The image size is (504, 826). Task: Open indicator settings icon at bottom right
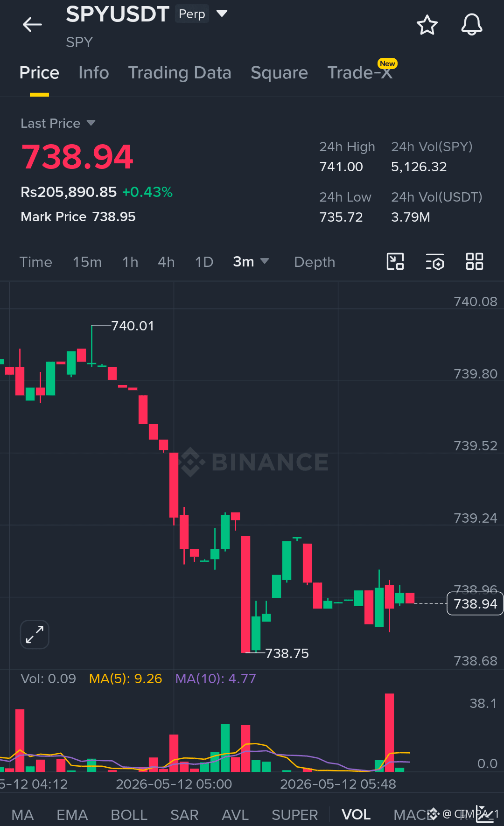(x=484, y=814)
